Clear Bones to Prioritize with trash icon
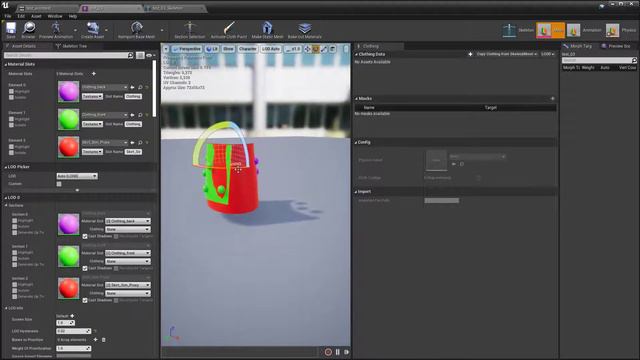This screenshot has width=640, height=360. point(104,340)
